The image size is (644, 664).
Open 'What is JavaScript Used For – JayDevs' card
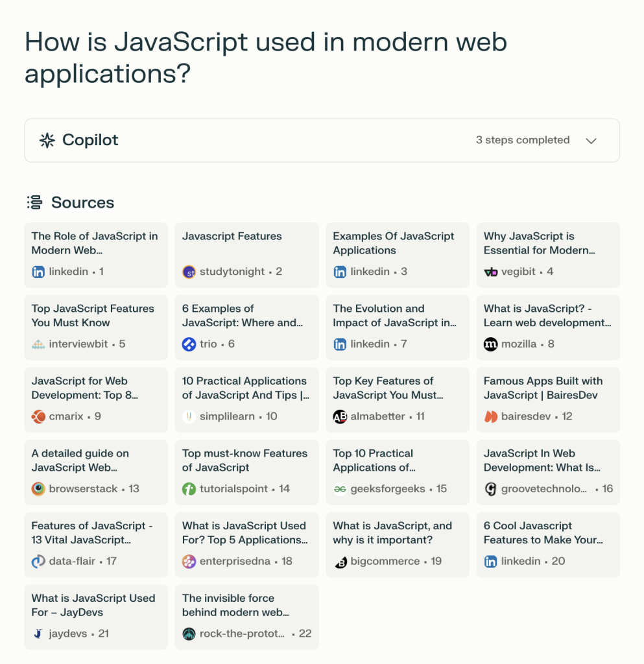[96, 617]
